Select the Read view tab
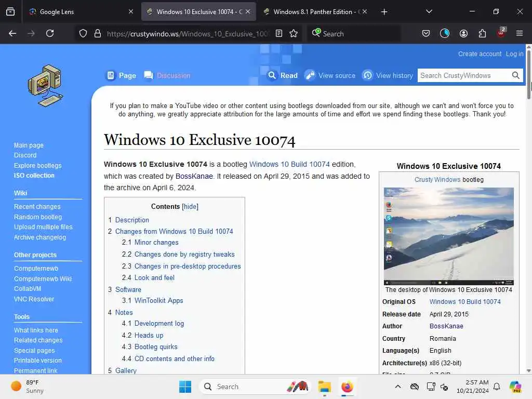 point(283,75)
